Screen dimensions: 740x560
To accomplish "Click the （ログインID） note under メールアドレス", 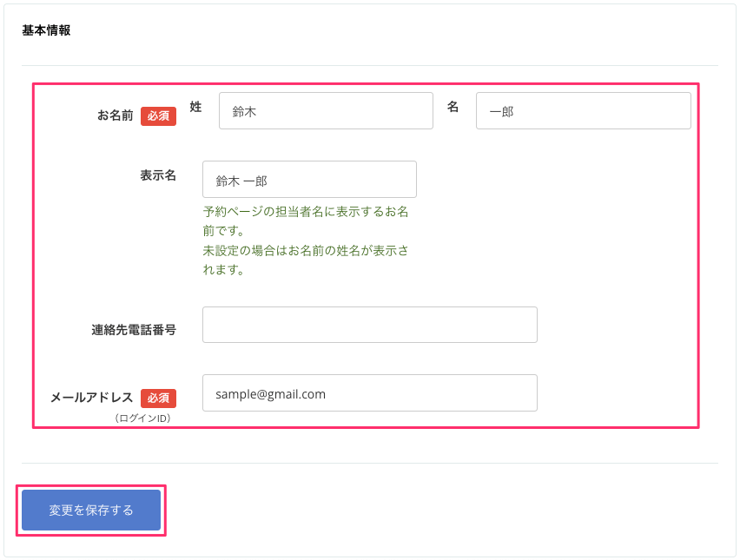I will (142, 418).
